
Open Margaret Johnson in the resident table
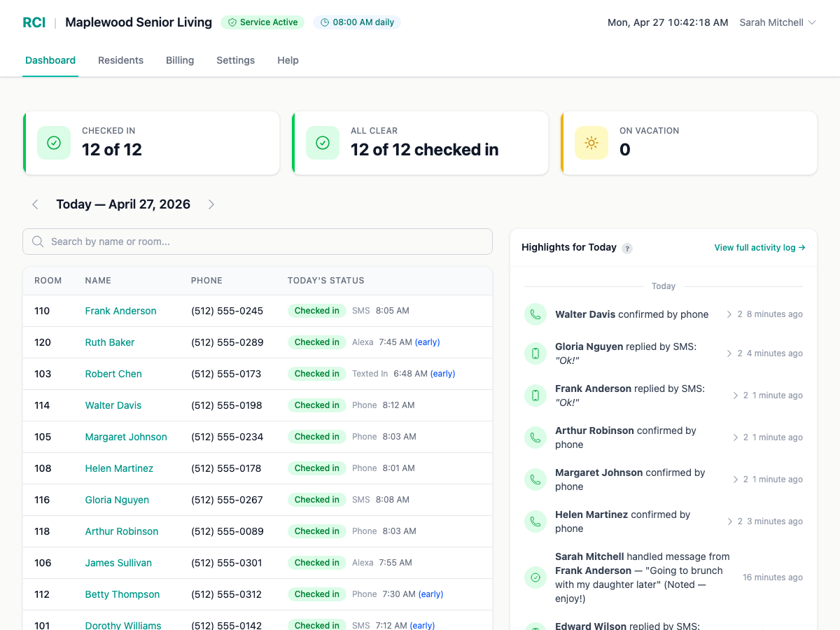tap(126, 437)
